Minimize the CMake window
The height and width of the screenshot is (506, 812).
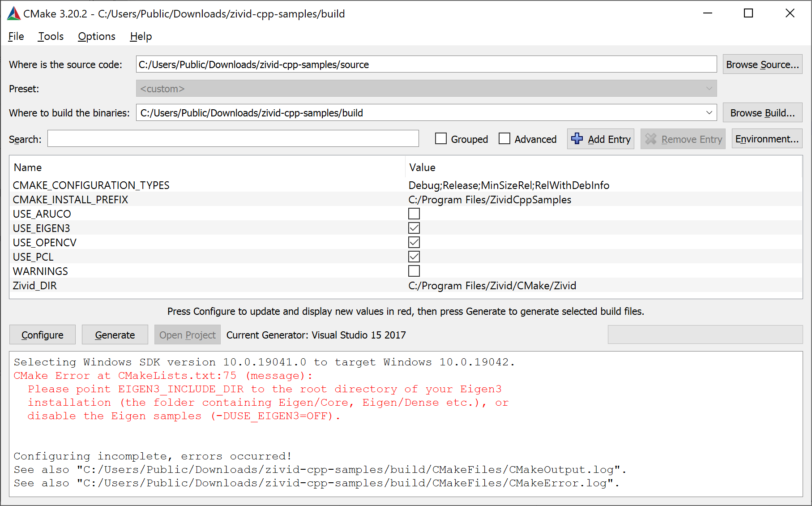[708, 13]
